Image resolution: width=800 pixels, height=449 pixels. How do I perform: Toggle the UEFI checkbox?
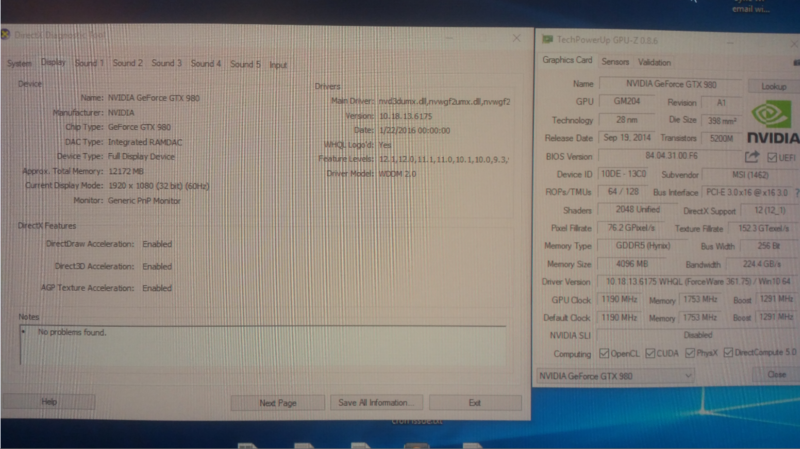tap(772, 158)
